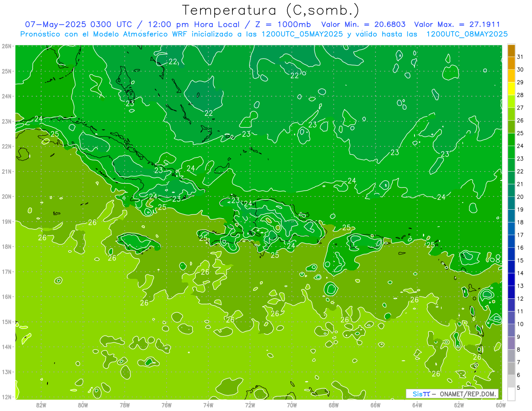Click the pressure level "Z = 1000mb"
Viewport: 532px width, 411px height.
point(283,24)
